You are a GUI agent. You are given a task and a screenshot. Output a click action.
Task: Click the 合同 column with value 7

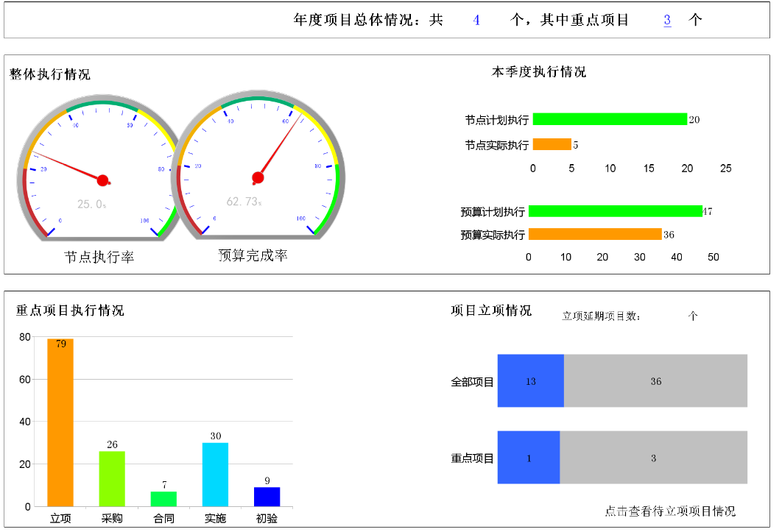click(x=163, y=499)
